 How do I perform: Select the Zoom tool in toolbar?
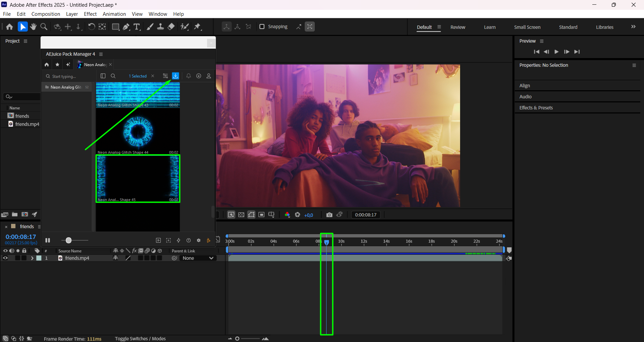[x=44, y=27]
